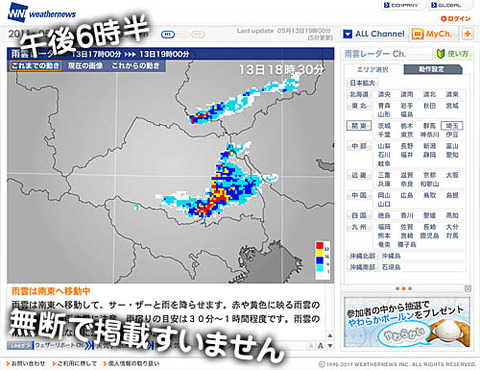This screenshot has width=480, height=370.
Task: Select the pink pill button in header
Action: coord(198,34)
